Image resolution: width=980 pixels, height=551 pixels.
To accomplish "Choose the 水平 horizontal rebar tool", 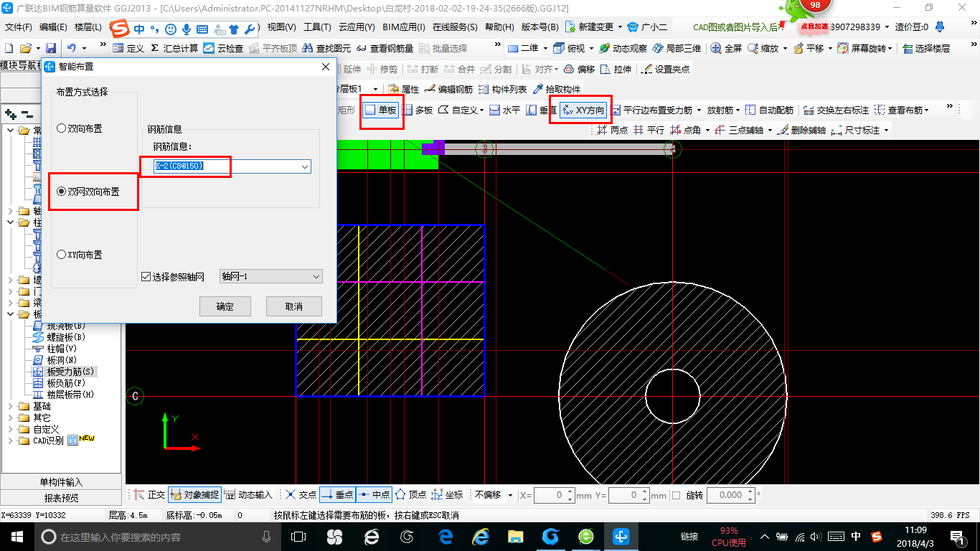I will [x=505, y=110].
